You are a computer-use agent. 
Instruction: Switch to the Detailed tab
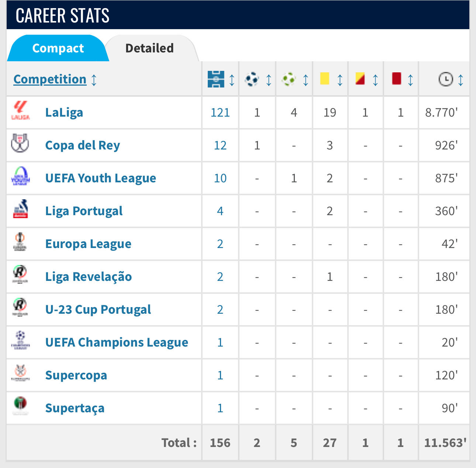coord(149,48)
